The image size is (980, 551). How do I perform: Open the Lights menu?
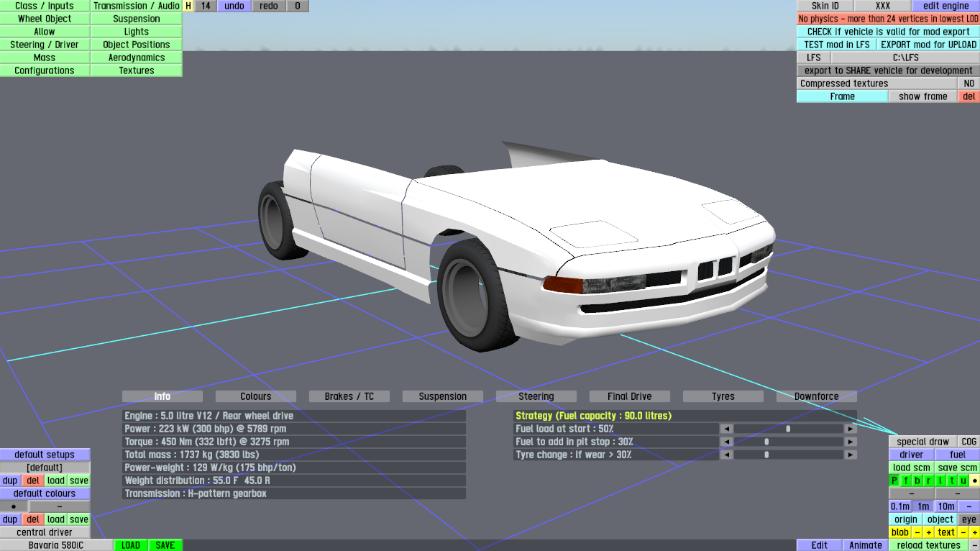coord(137,32)
